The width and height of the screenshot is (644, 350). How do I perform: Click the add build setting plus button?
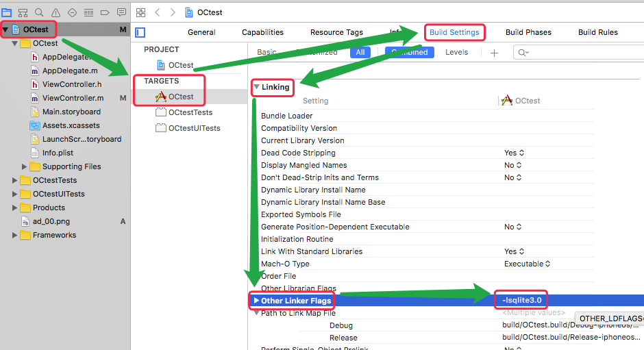click(x=494, y=53)
